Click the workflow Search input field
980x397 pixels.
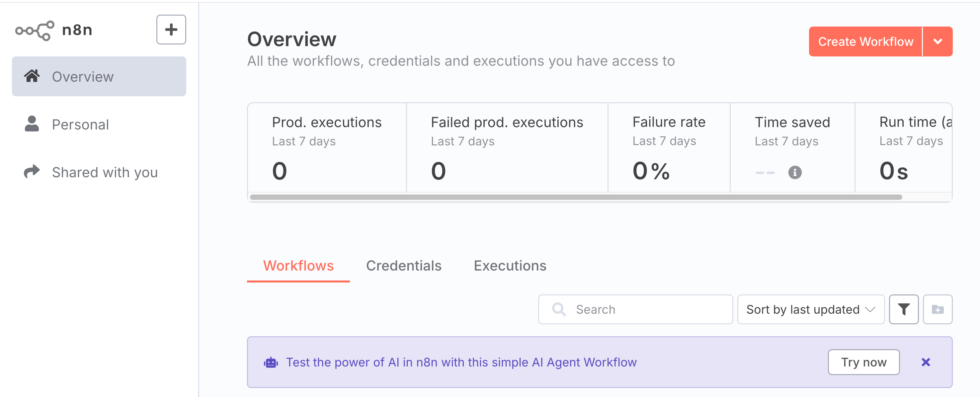[635, 309]
